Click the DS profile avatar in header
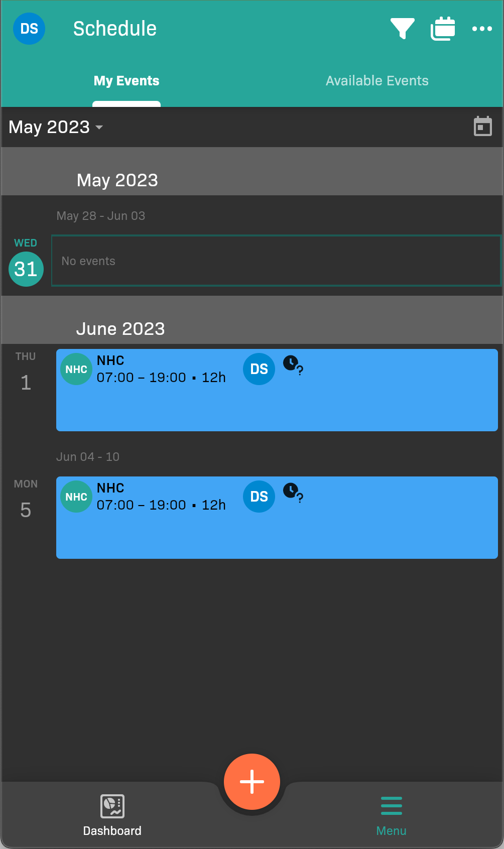 [x=29, y=29]
